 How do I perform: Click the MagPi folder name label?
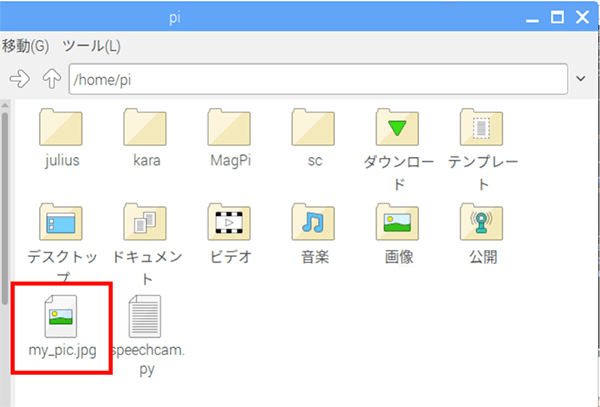(231, 161)
